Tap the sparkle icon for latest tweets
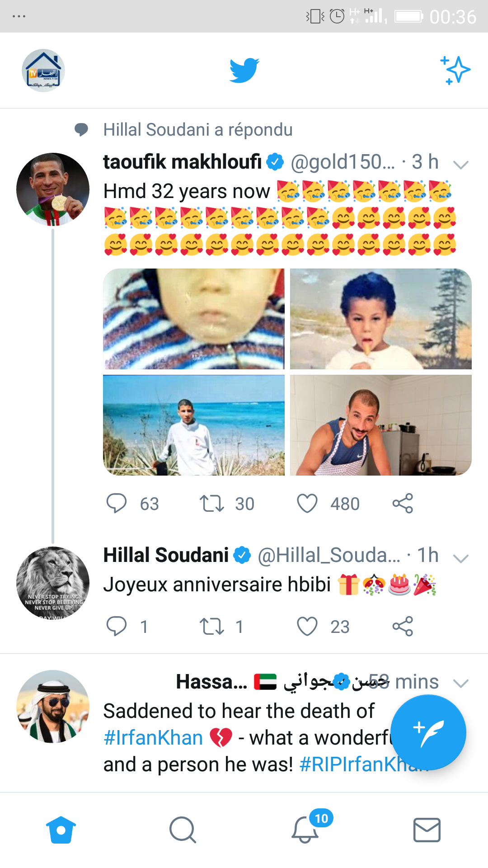 click(455, 70)
